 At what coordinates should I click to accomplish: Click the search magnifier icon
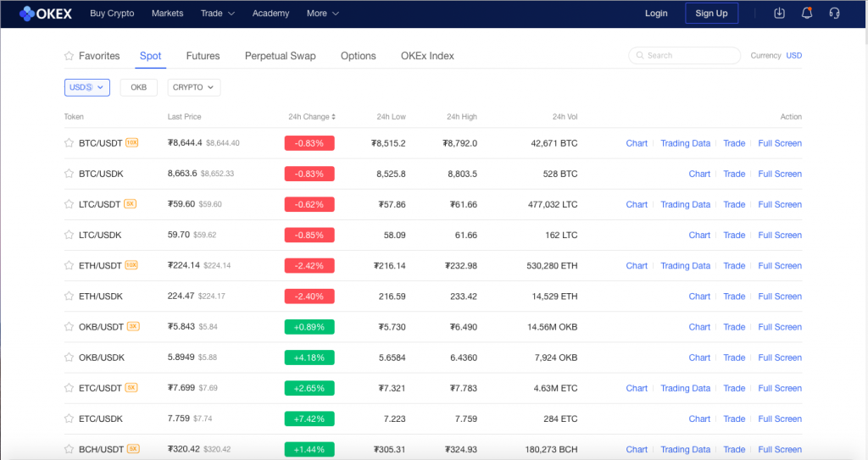[x=640, y=55]
